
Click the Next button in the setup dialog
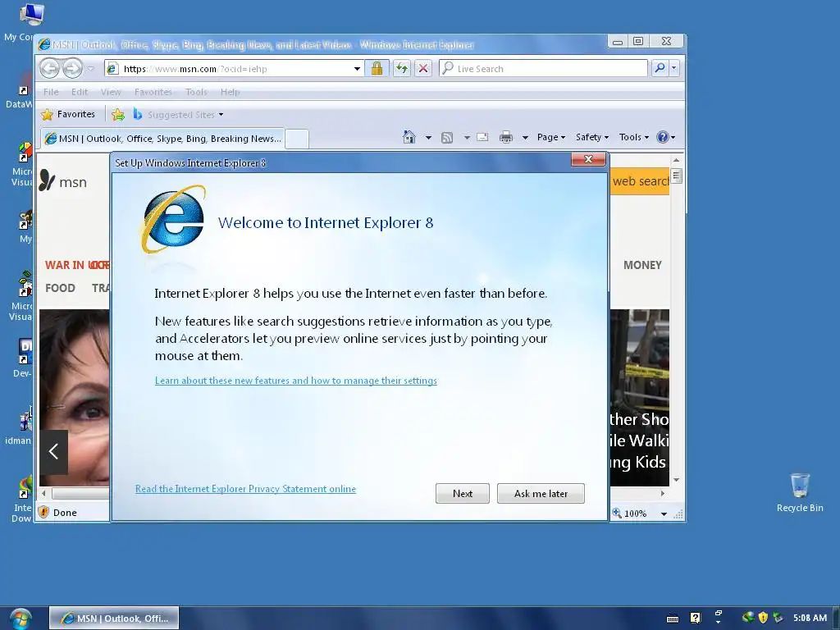[463, 493]
